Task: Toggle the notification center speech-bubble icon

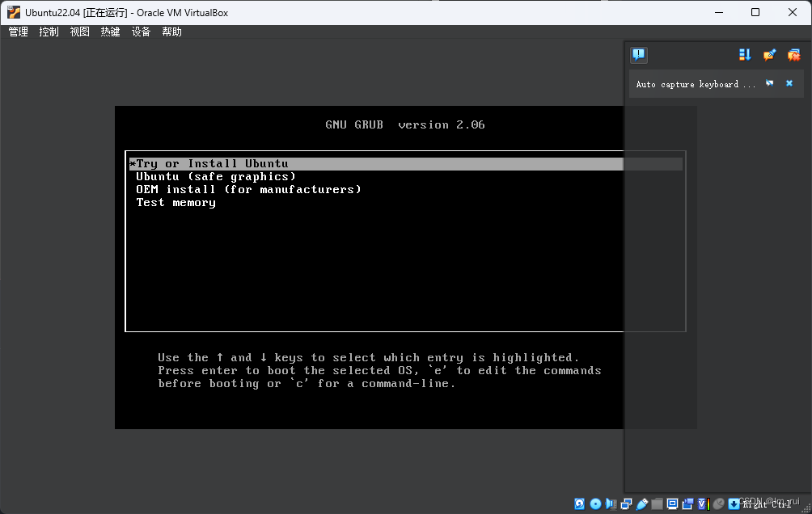Action: click(638, 55)
